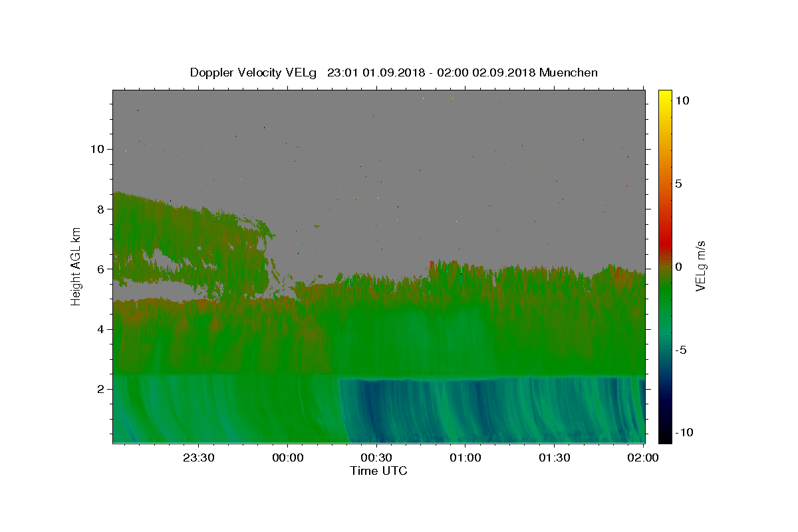
Task: Click the '01:30' time tick label
Action: tap(555, 458)
